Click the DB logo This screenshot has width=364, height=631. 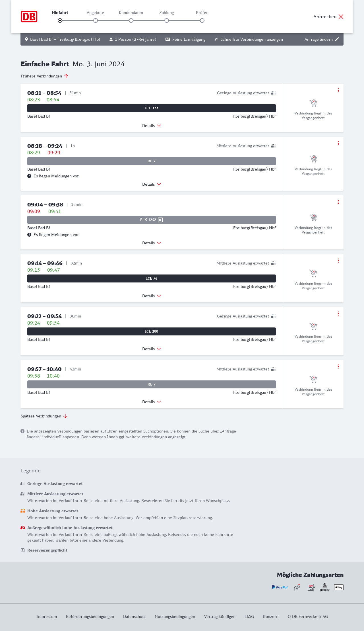click(29, 17)
